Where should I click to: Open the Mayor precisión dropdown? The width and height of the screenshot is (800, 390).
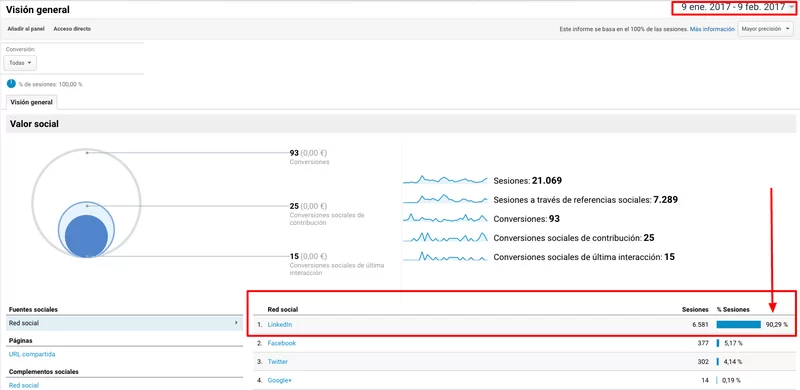765,29
